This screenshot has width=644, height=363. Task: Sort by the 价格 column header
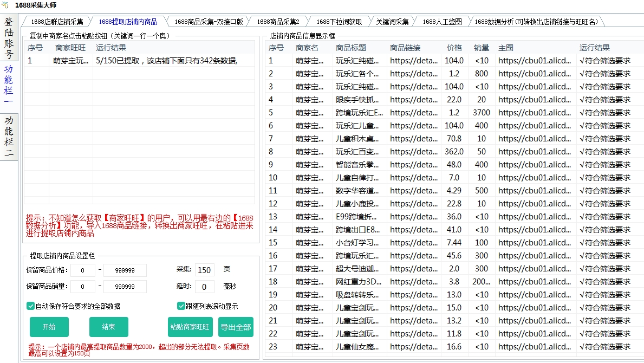click(454, 48)
